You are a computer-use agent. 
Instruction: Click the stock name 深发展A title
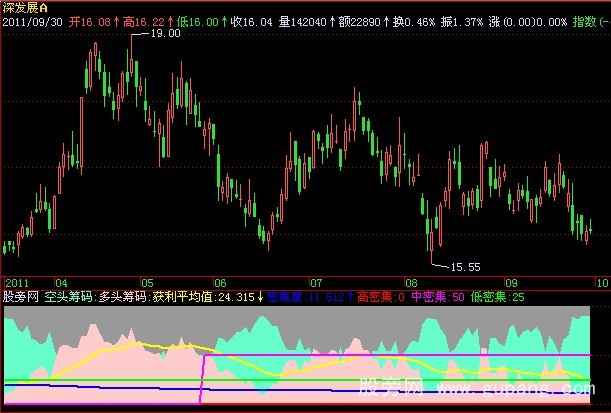point(25,7)
